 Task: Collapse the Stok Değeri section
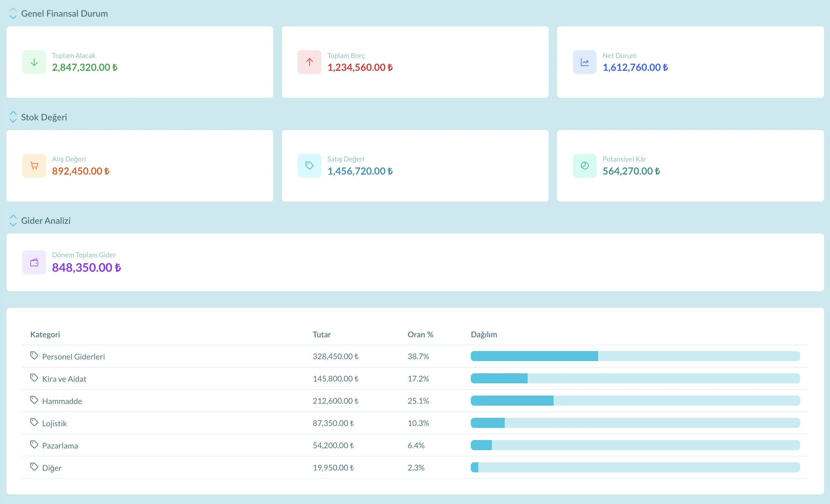pos(13,117)
